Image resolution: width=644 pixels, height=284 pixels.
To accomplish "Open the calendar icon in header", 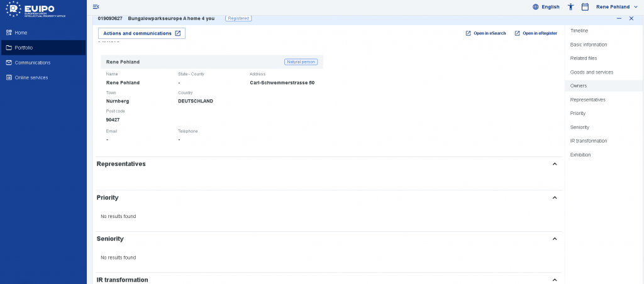I will tap(585, 7).
